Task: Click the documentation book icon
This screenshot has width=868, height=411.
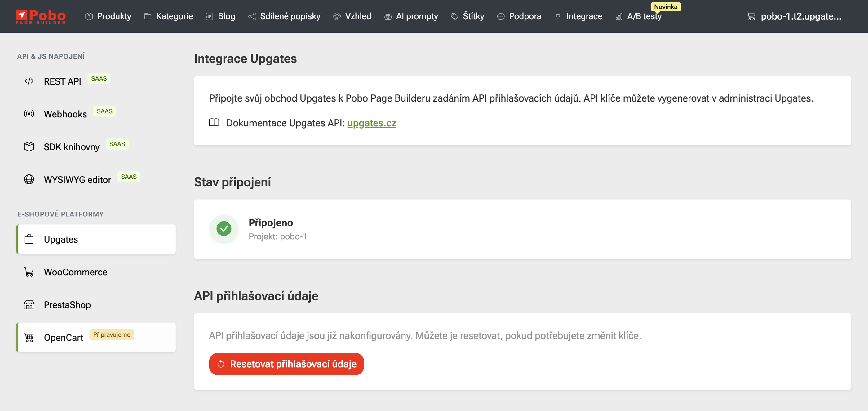Action: (x=214, y=123)
